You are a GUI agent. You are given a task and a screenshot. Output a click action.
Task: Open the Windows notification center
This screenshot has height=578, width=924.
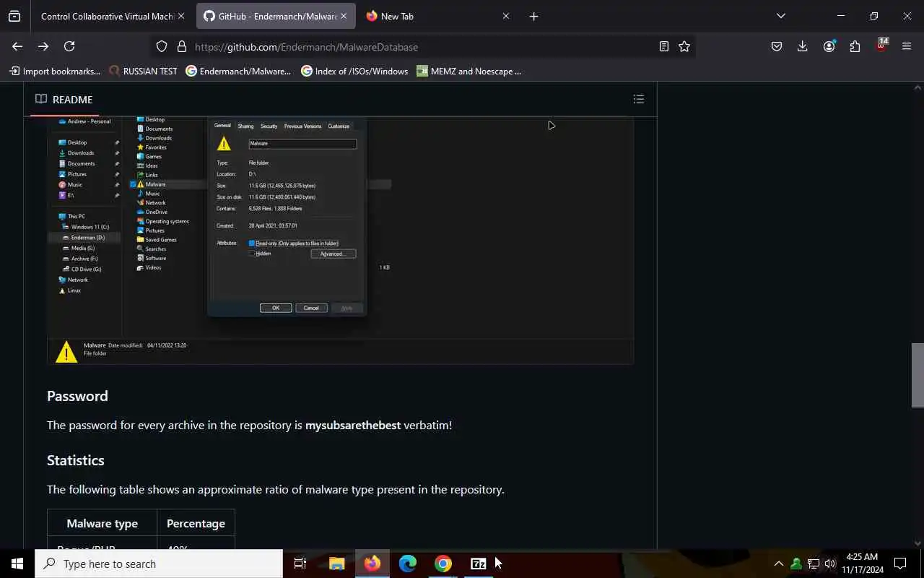point(900,564)
